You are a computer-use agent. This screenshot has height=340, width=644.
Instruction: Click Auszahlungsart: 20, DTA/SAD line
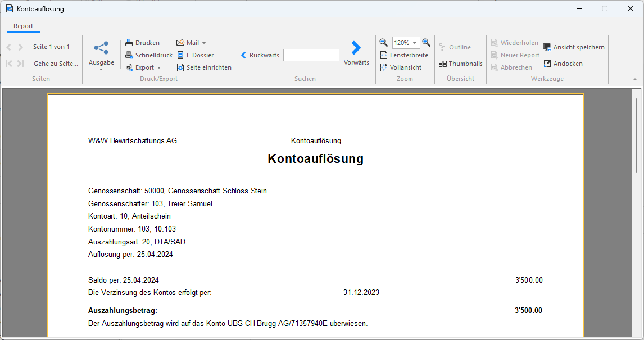tap(137, 242)
